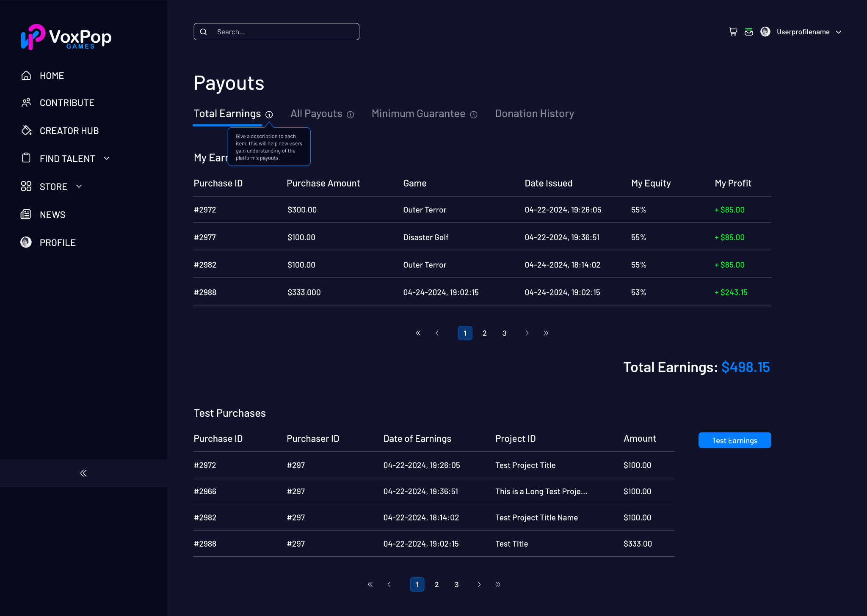Screen dimensions: 867x616
Task: Click the user avatar in the header
Action: tap(765, 32)
